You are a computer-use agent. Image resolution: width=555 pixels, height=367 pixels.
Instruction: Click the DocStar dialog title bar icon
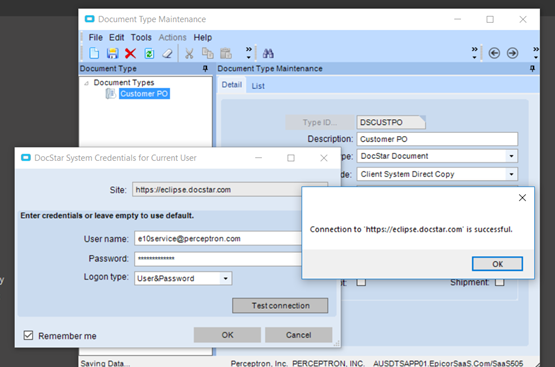(26, 157)
